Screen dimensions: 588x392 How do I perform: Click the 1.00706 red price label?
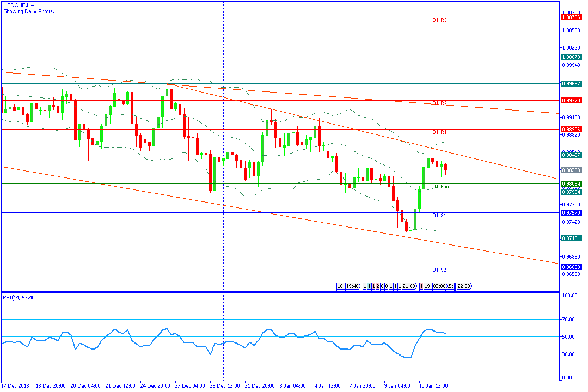[571, 17]
